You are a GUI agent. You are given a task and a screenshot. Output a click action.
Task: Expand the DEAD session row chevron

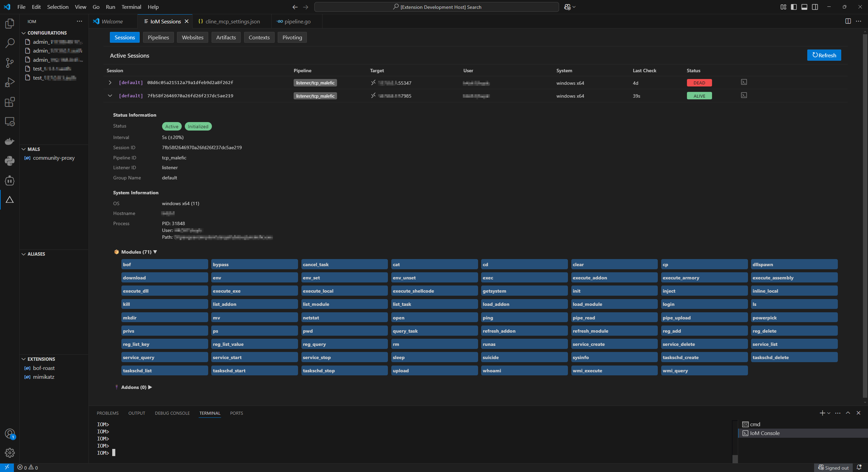coord(110,82)
